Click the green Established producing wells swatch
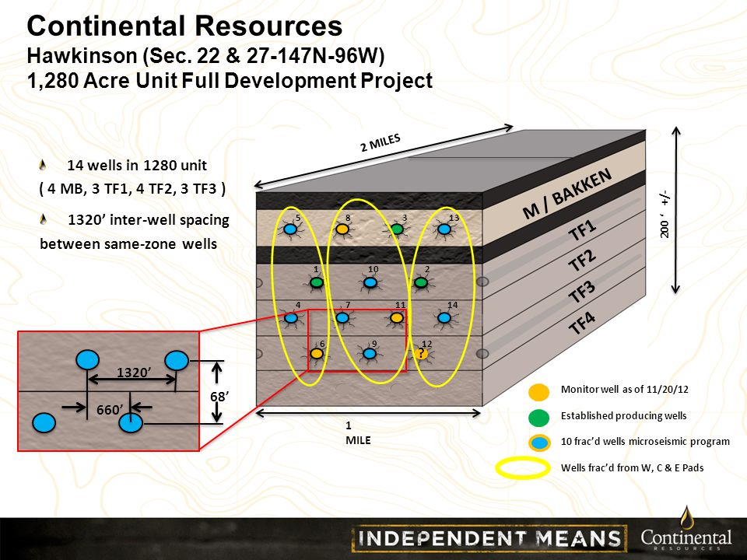Screen dimensions: 747x560 (x=539, y=417)
